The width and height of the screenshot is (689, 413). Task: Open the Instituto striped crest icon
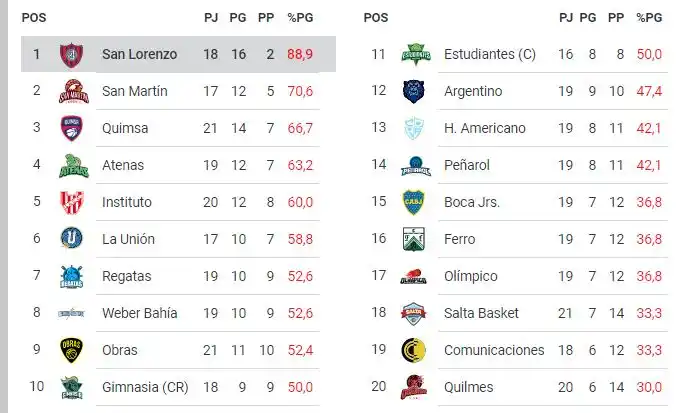pos(71,202)
